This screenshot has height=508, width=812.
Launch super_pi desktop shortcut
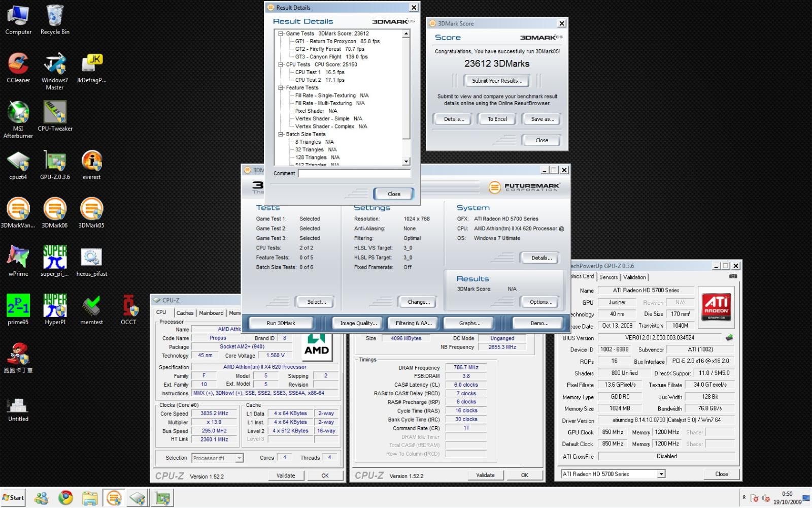[55, 261]
